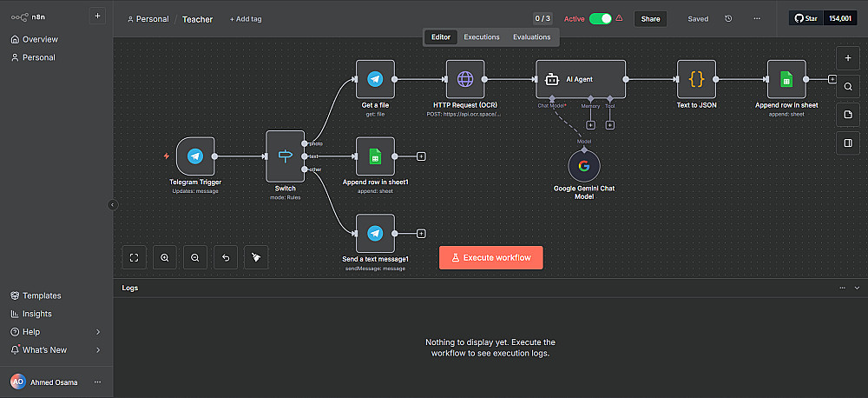Switch to the Evaluations tab

click(531, 37)
